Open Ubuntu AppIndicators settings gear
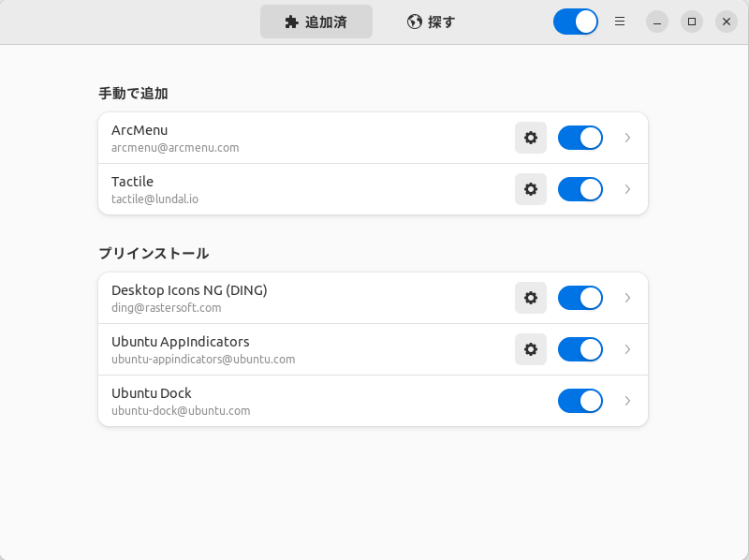This screenshot has height=560, width=749. (x=531, y=349)
